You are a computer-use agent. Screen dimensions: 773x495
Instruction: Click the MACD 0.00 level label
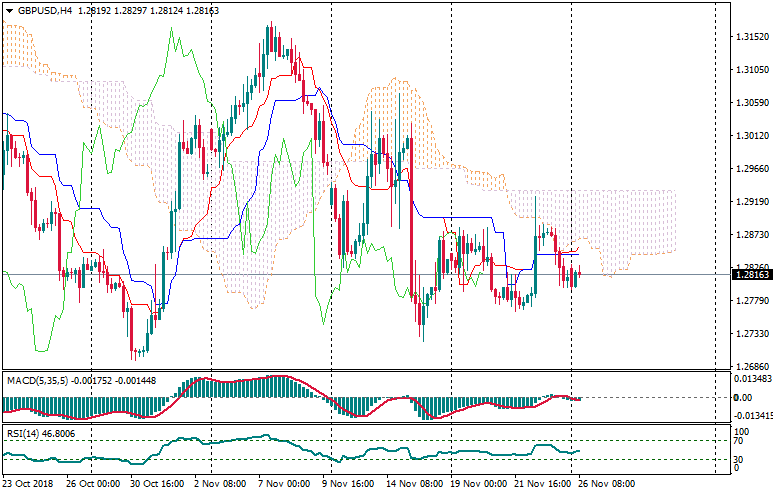point(745,398)
